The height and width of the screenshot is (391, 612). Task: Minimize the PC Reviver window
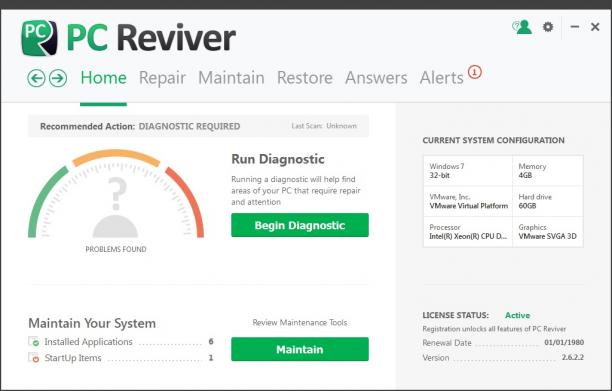point(575,27)
